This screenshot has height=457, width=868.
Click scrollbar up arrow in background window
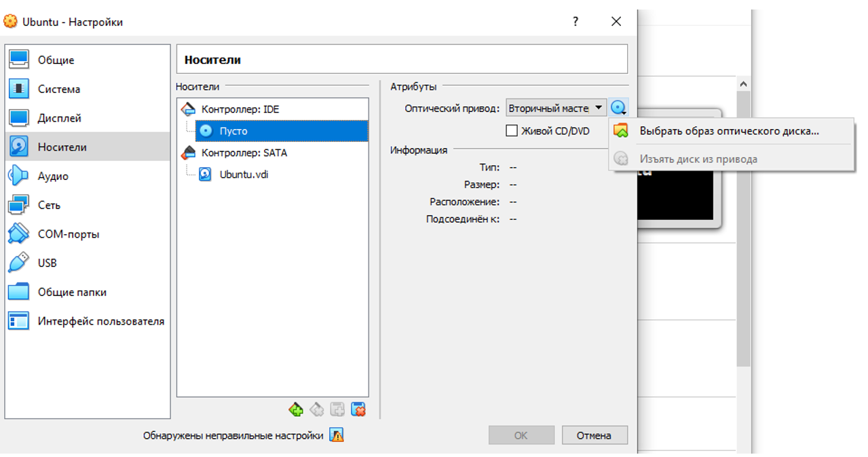(743, 84)
